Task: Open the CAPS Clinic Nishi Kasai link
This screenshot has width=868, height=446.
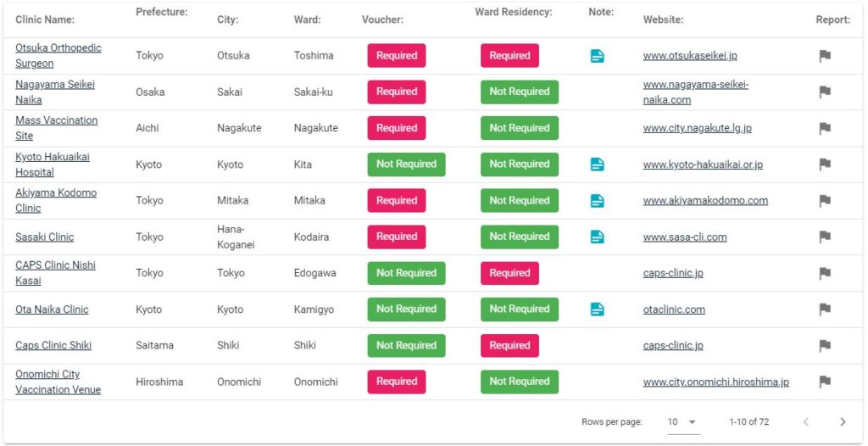Action: click(55, 272)
